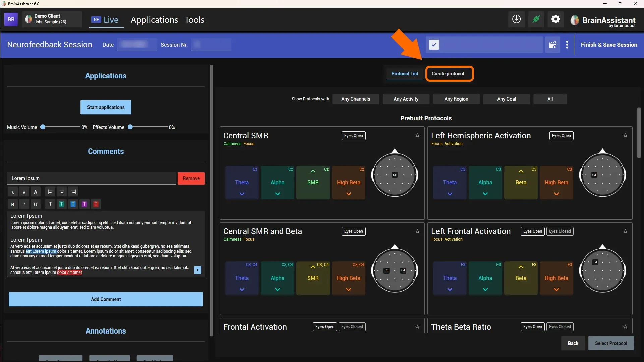This screenshot has height=362, width=644.
Task: Star the Left Hemispheric Activation protocol
Action: pos(625,135)
